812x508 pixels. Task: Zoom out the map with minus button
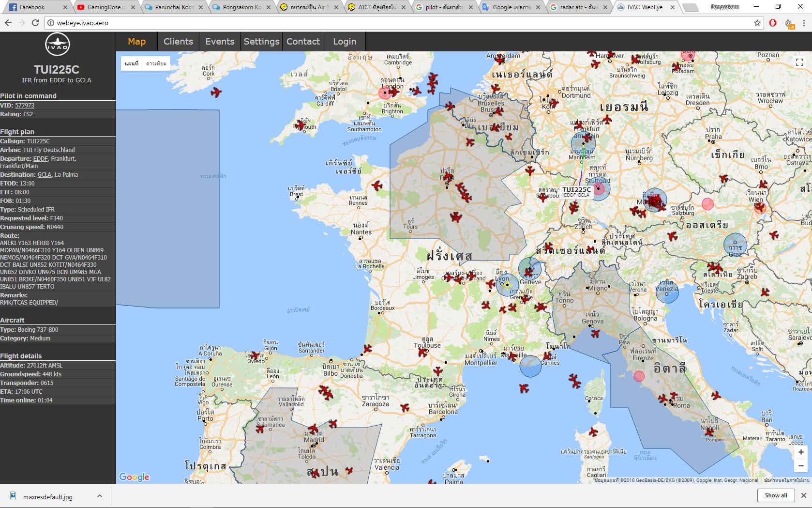tap(801, 466)
